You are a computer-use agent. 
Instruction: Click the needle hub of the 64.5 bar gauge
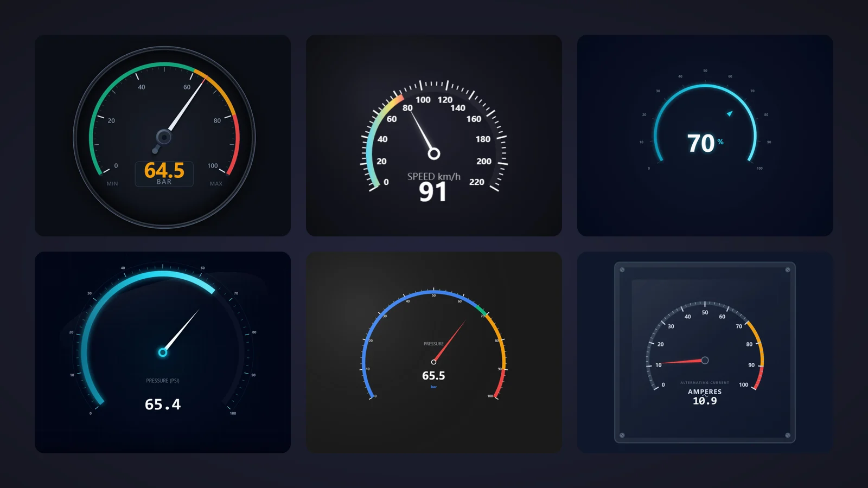[163, 137]
